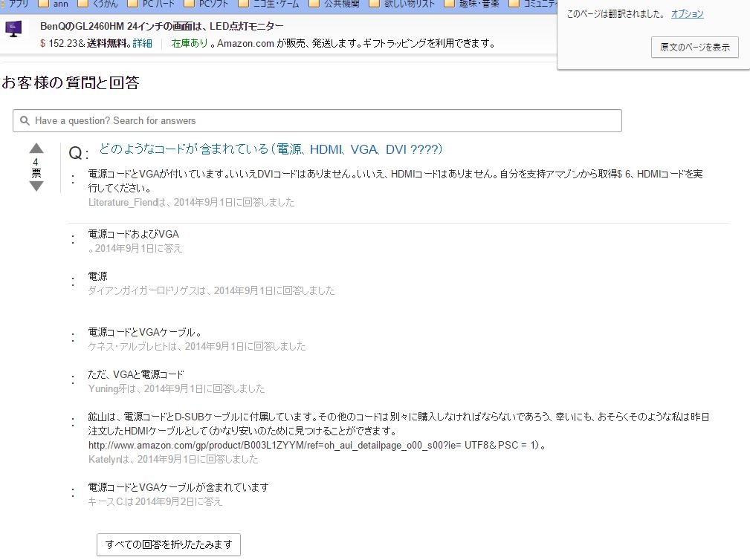Open the アプリ bookmarks folder
750x560 pixels.
tap(16, 4)
